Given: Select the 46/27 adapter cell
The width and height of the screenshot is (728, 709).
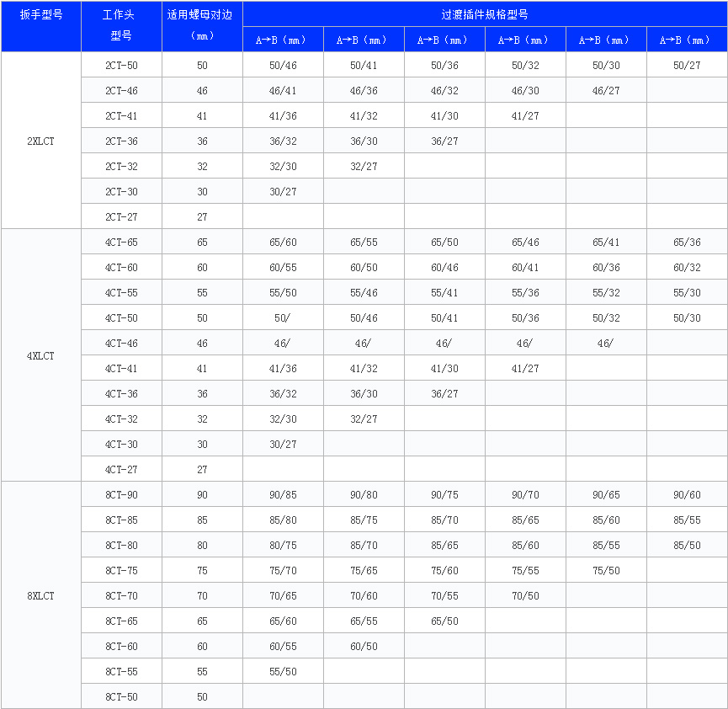Looking at the screenshot, I should 606,90.
